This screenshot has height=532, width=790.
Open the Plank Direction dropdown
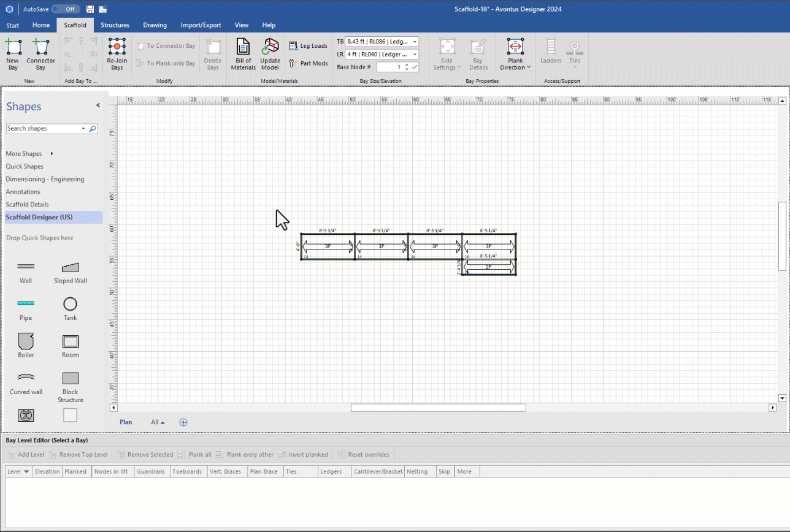[515, 67]
